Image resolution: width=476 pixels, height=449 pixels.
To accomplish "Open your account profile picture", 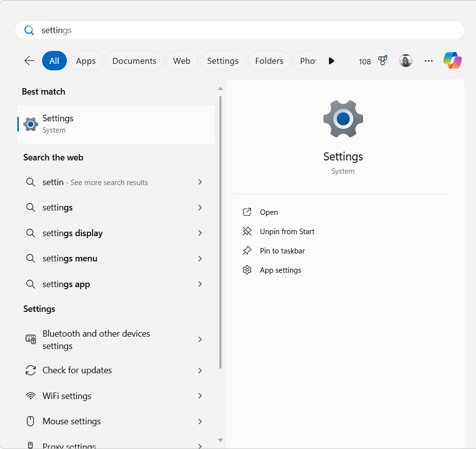I will point(406,60).
